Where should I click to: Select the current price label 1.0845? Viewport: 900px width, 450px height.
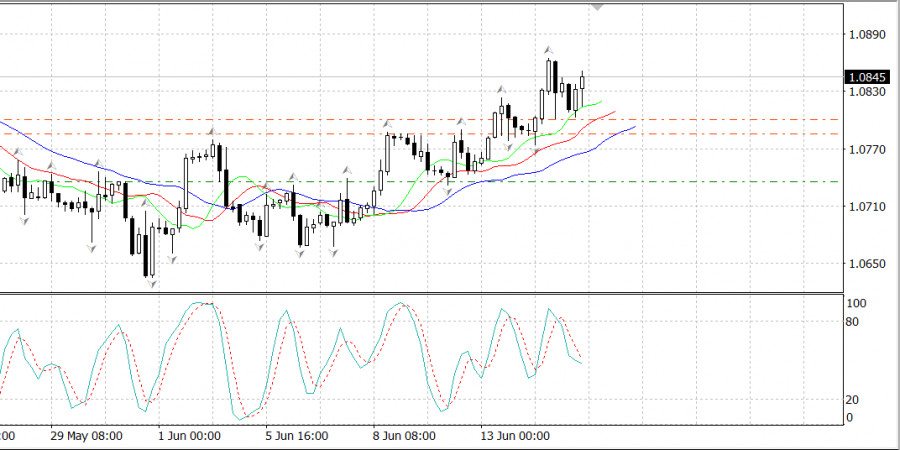pyautogui.click(x=863, y=77)
